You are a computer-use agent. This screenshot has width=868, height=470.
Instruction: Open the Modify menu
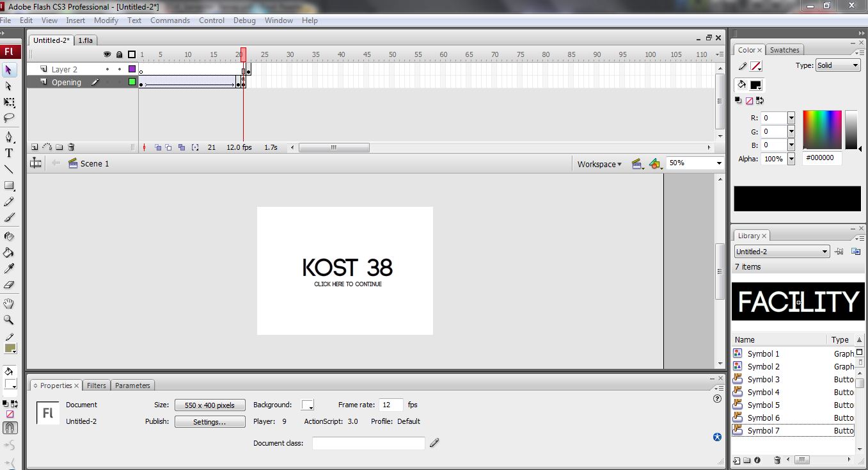tap(106, 20)
